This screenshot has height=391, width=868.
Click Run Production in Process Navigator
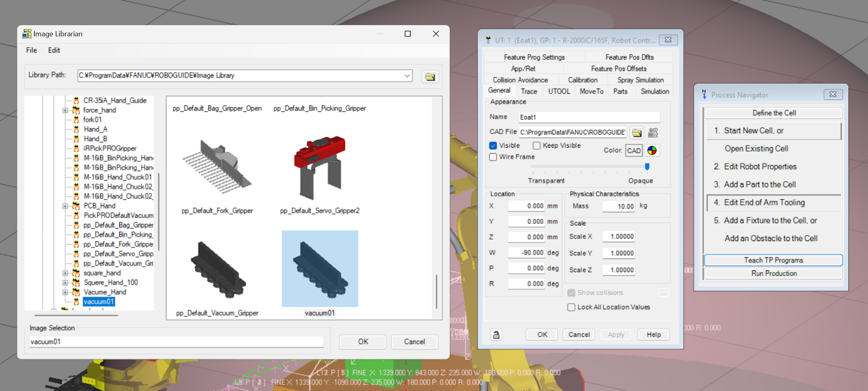[774, 274]
